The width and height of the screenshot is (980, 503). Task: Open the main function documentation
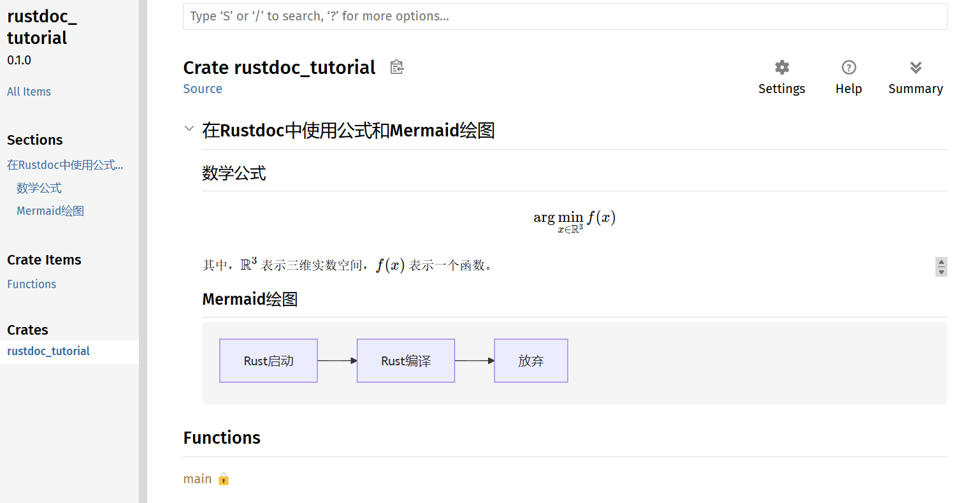click(198, 479)
